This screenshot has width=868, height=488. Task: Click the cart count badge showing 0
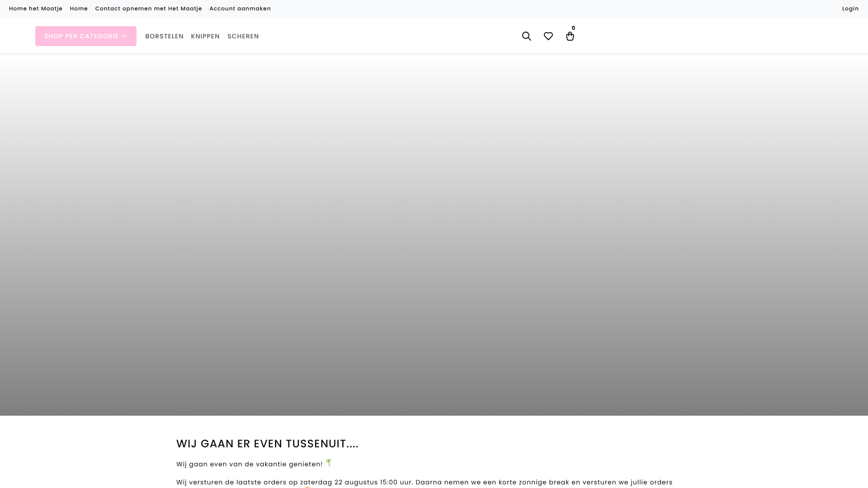[x=573, y=28]
